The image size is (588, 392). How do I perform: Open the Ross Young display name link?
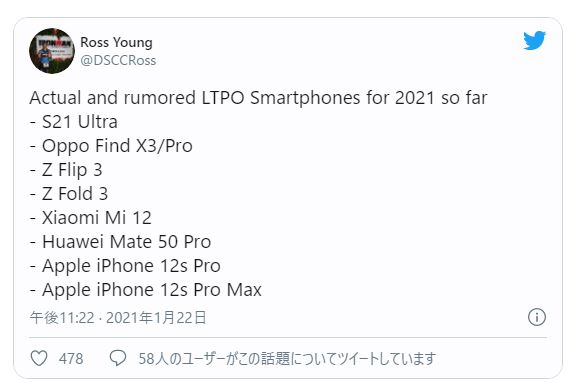[116, 42]
